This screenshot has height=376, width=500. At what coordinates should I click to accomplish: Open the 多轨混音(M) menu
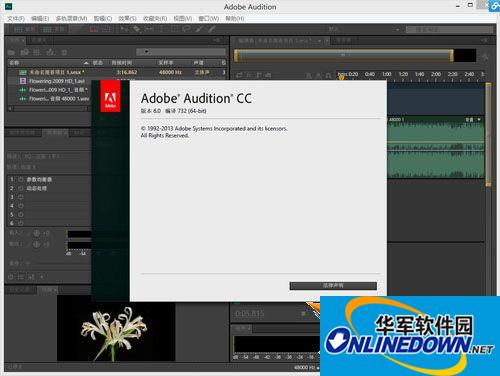71,19
